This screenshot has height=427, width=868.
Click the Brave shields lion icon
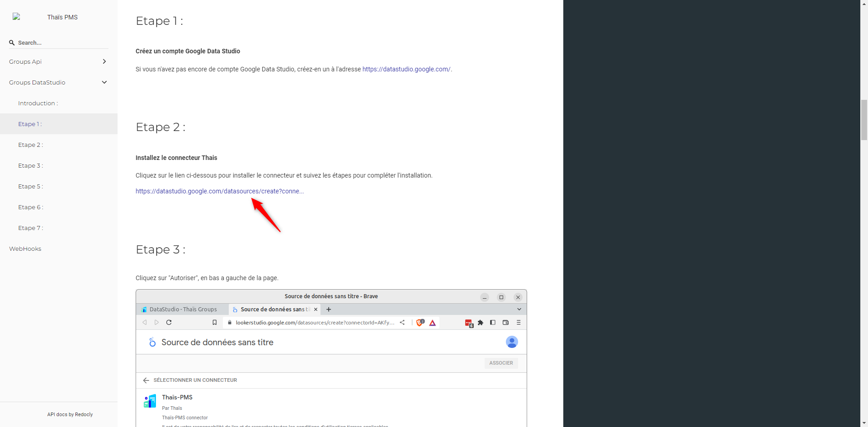click(420, 323)
